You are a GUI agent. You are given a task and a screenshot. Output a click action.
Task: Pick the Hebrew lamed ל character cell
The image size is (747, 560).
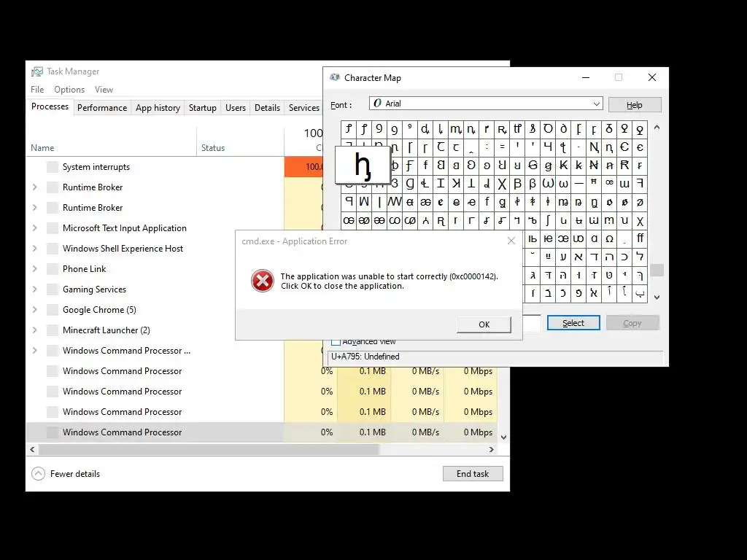click(x=640, y=257)
